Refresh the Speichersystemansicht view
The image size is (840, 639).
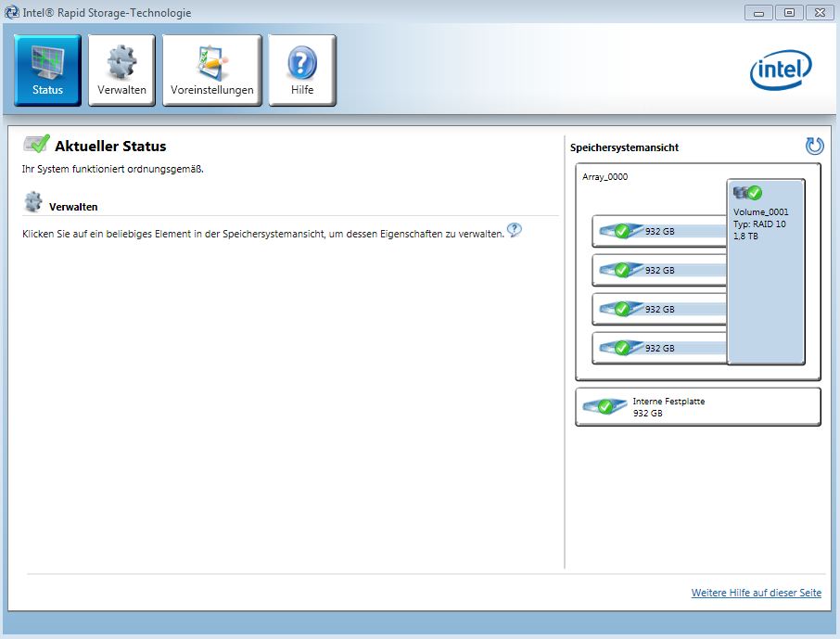point(814,146)
